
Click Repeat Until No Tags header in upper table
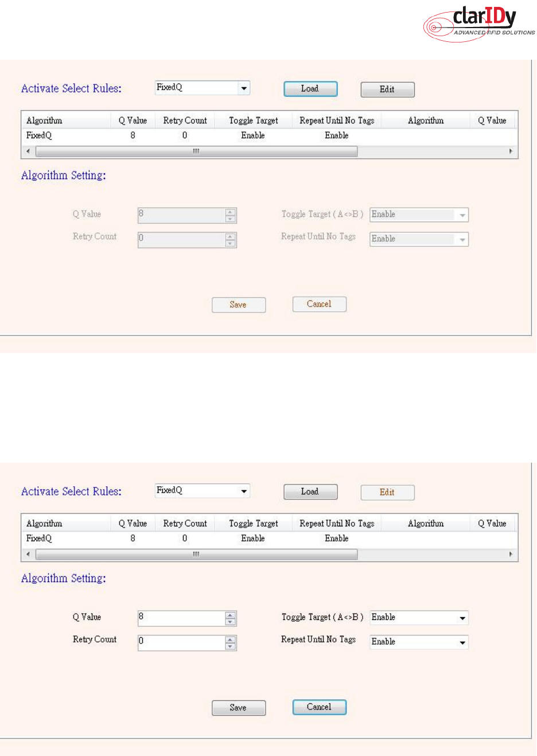(337, 121)
